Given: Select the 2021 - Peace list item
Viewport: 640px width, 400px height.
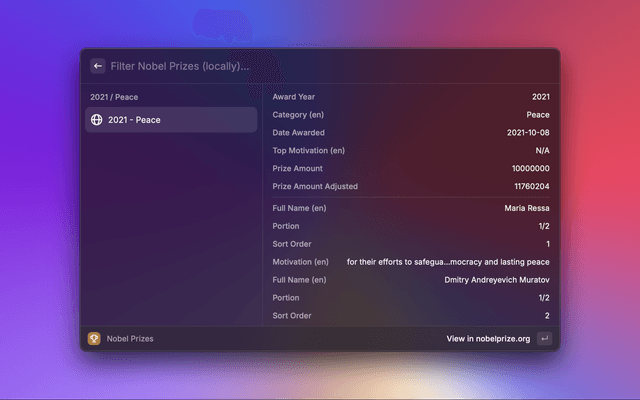Looking at the screenshot, I should tap(170, 120).
